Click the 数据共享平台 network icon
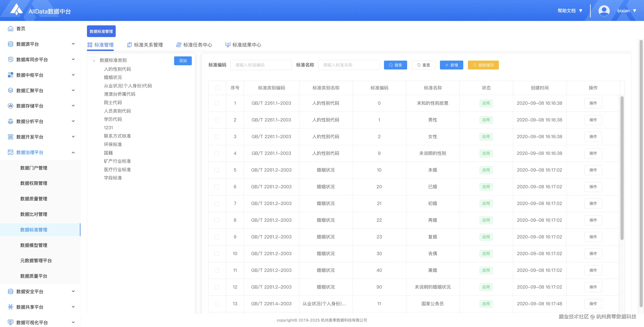644x327 pixels. (x=10, y=307)
